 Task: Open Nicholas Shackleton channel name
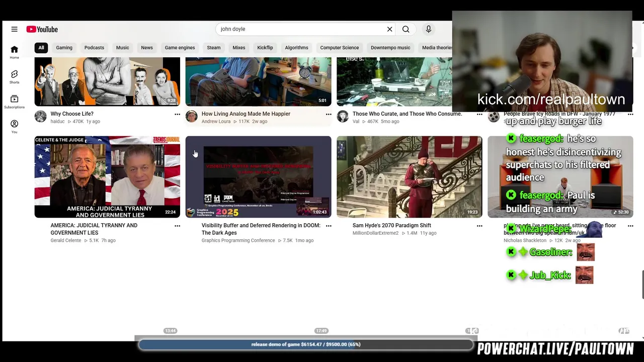525,241
